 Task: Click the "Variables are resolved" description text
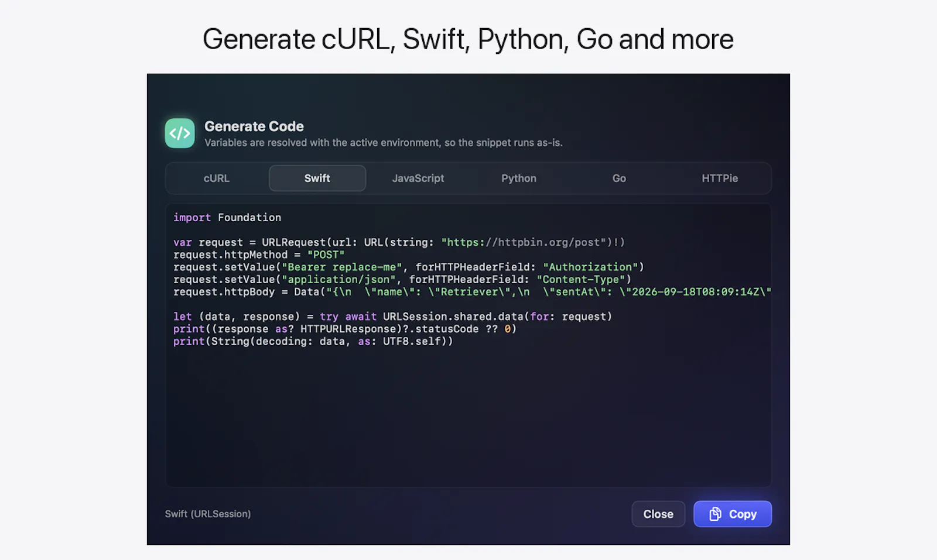tap(384, 143)
